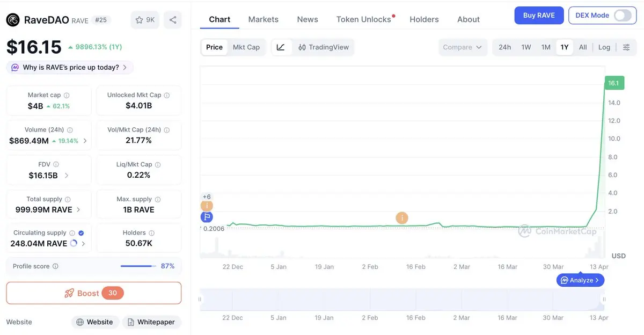Image resolution: width=644 pixels, height=335 pixels.
Task: Click the 50.67K holders value
Action: [x=139, y=244]
